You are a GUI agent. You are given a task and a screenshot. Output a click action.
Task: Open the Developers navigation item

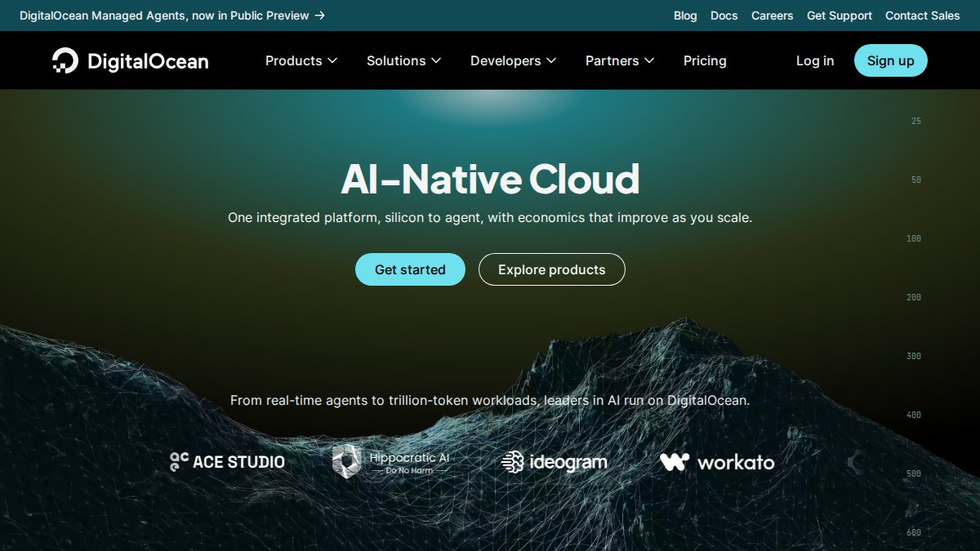click(x=514, y=60)
